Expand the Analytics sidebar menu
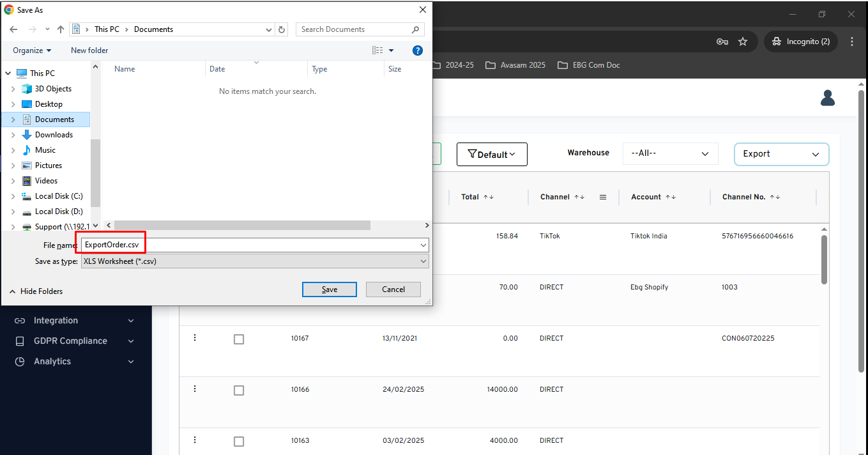Image resolution: width=868 pixels, height=455 pixels. 75,362
